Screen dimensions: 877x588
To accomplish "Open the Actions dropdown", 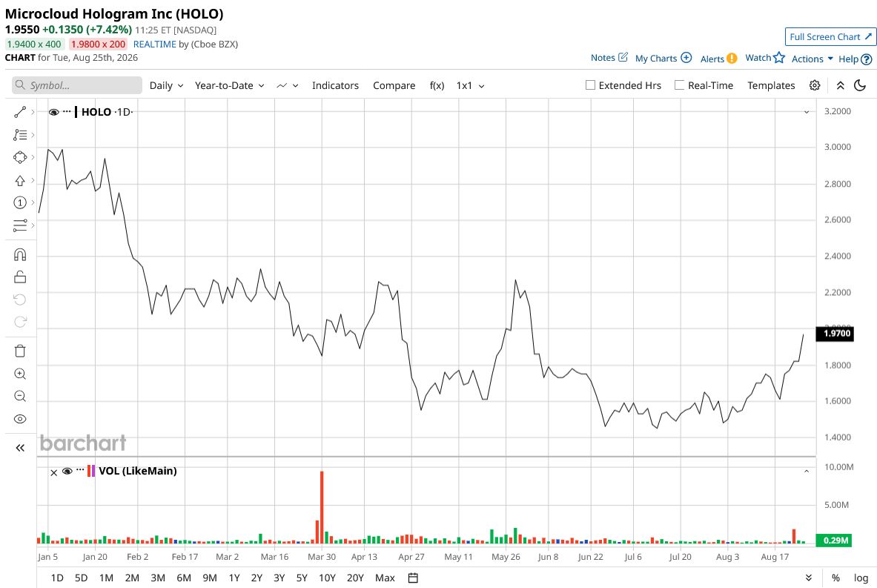I will [x=812, y=59].
